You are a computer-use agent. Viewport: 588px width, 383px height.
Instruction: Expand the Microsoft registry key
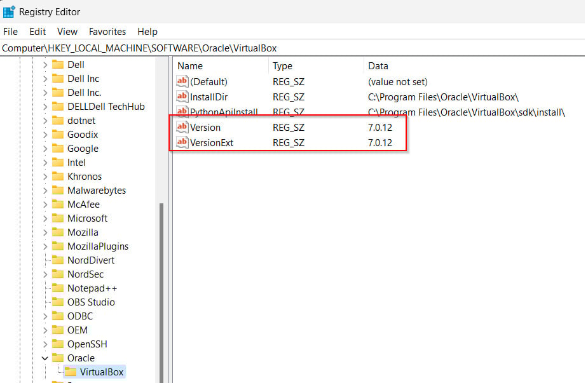click(x=45, y=218)
